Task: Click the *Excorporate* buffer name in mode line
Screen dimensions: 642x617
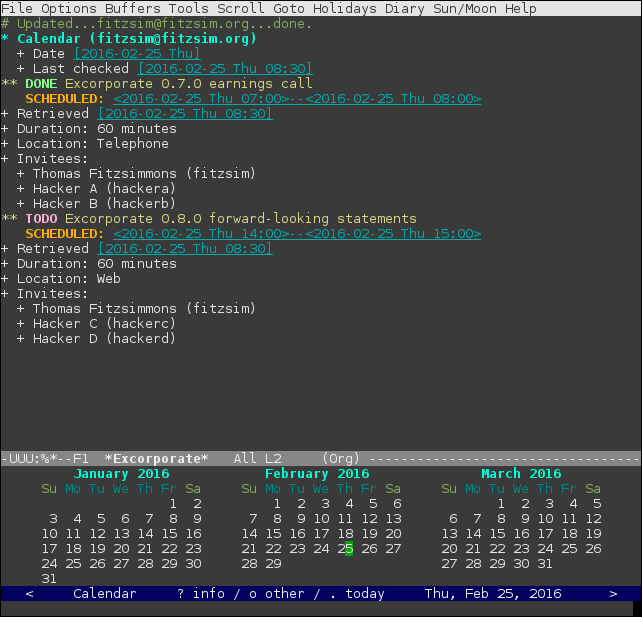Action: pos(156,459)
